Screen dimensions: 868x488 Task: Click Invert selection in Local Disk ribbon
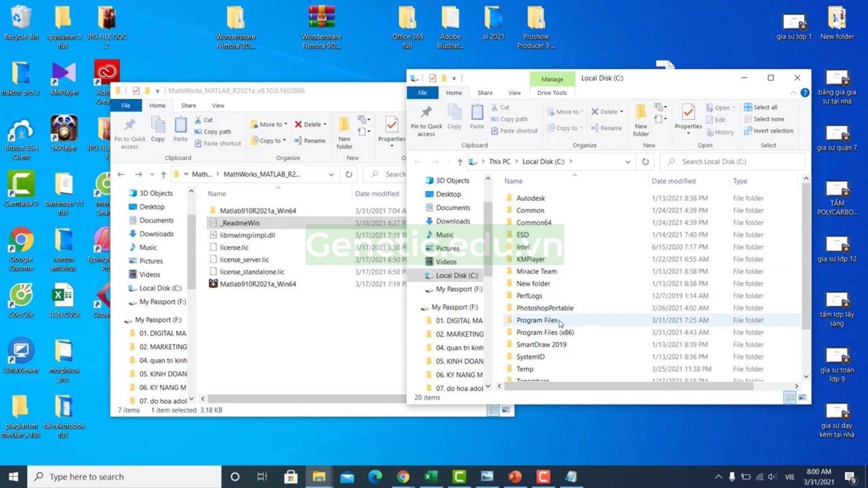tap(769, 131)
